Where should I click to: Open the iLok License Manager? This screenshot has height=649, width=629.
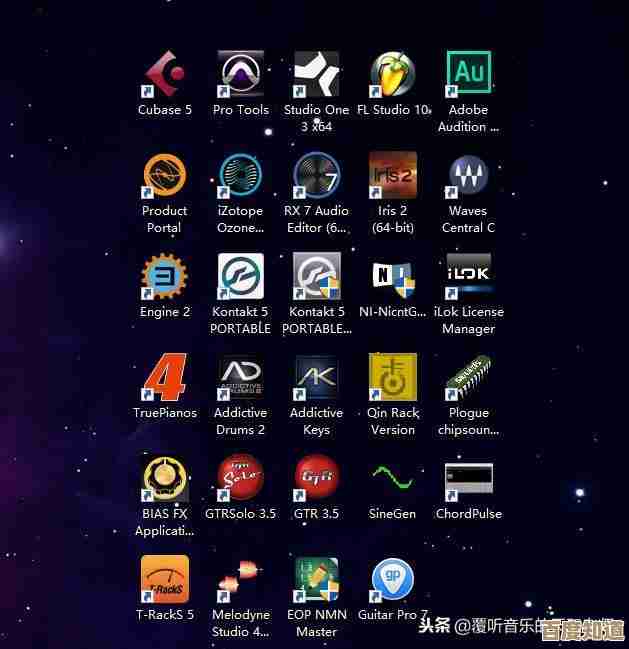[468, 276]
